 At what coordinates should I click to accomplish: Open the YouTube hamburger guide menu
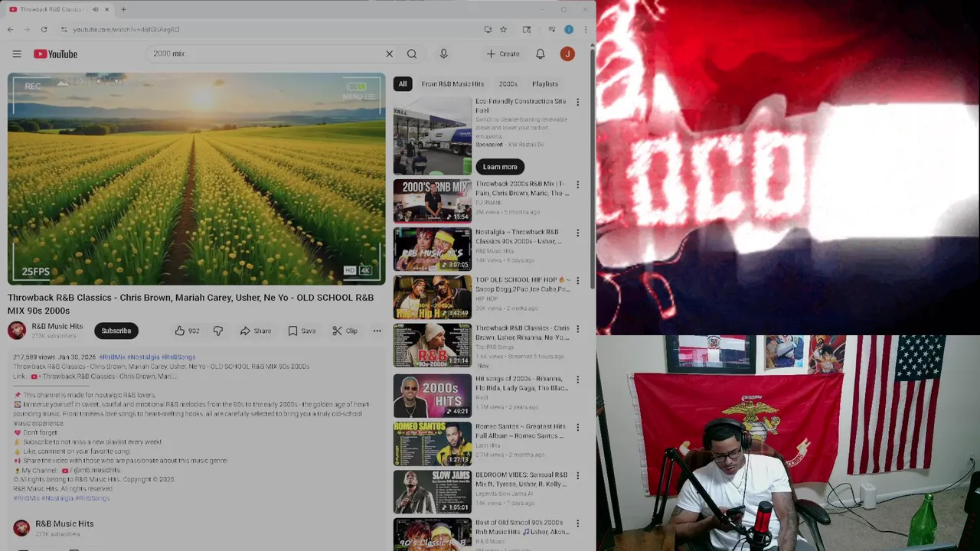click(x=17, y=54)
